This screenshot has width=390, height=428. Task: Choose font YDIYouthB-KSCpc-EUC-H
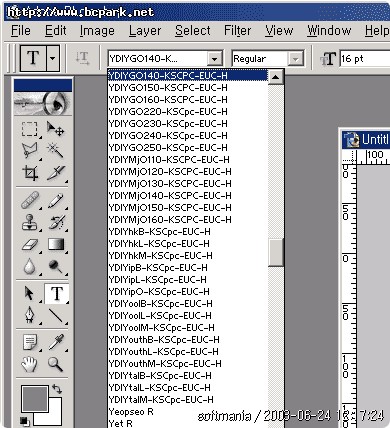(187, 340)
